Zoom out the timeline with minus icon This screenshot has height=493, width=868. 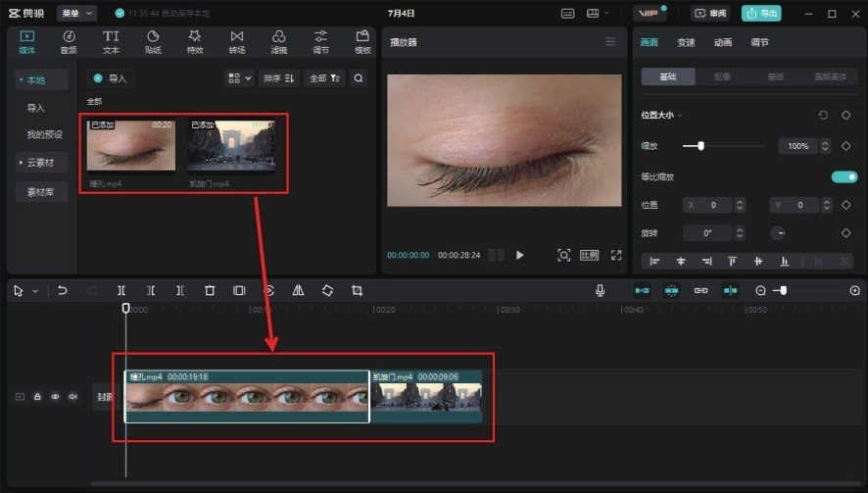click(x=760, y=290)
